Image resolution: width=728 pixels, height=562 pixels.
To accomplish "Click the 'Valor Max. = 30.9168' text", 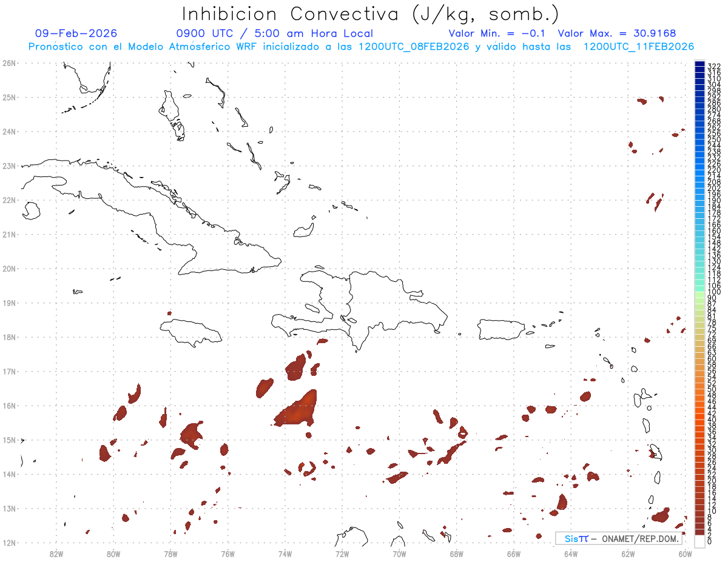I will coord(616,33).
